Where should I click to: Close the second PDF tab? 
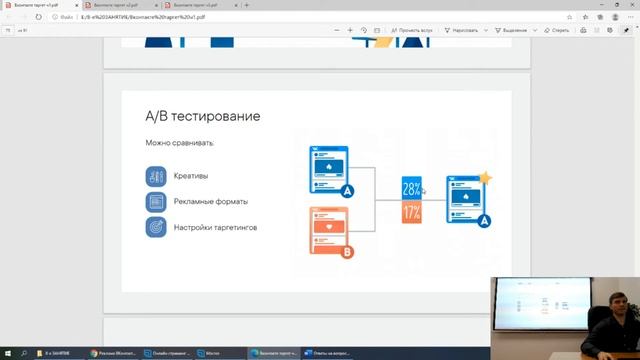[156, 5]
